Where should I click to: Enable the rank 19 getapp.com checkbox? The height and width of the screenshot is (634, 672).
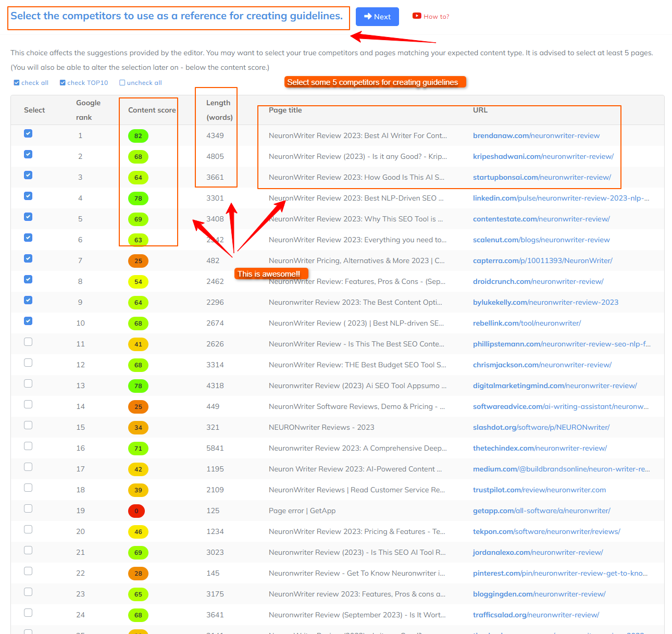tap(28, 508)
